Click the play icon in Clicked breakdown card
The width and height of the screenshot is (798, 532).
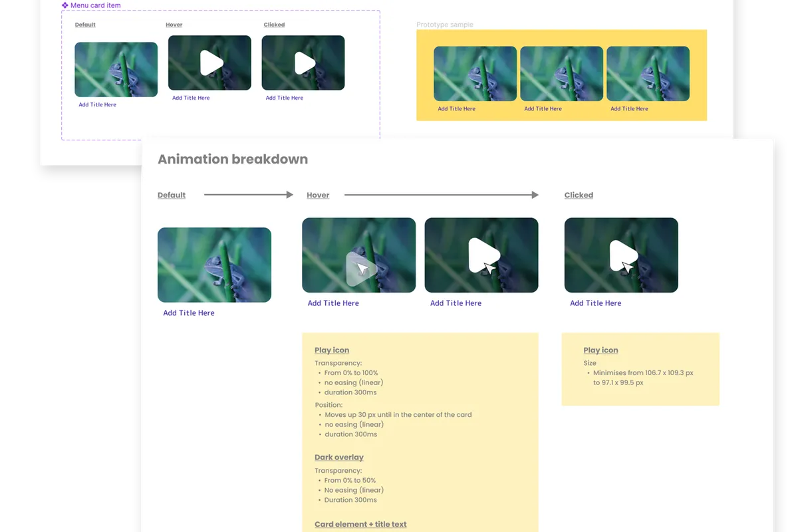(624, 256)
